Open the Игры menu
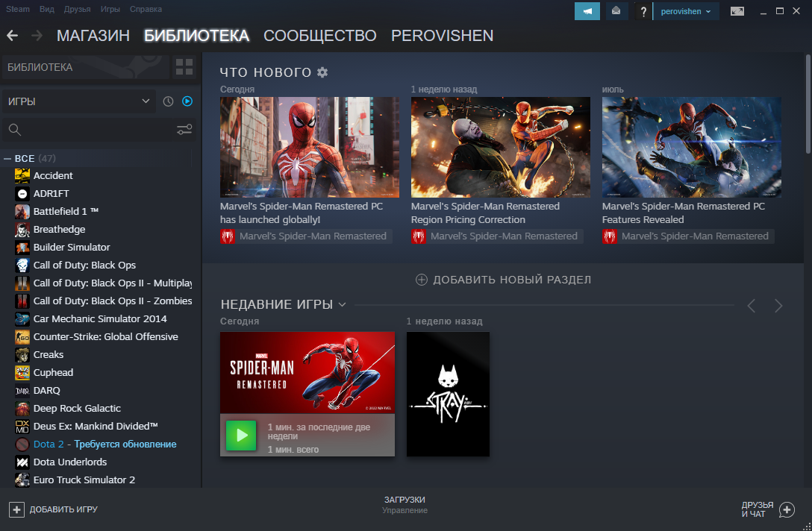The height and width of the screenshot is (531, 812). click(110, 9)
